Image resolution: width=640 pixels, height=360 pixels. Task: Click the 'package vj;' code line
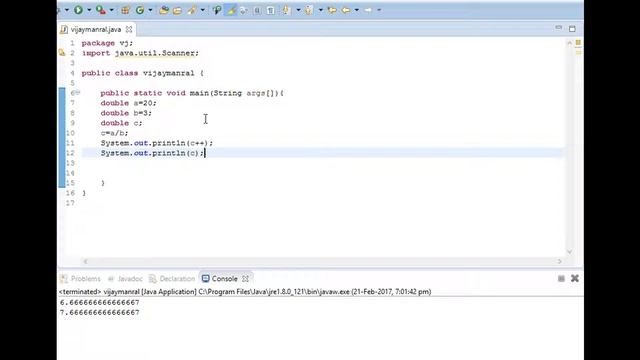(107, 43)
